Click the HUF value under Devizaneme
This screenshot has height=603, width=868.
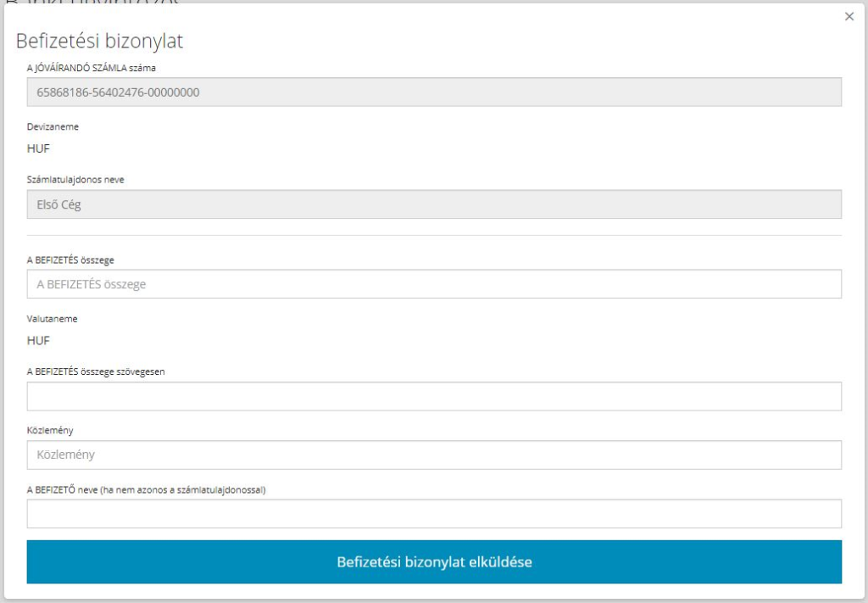[39, 147]
